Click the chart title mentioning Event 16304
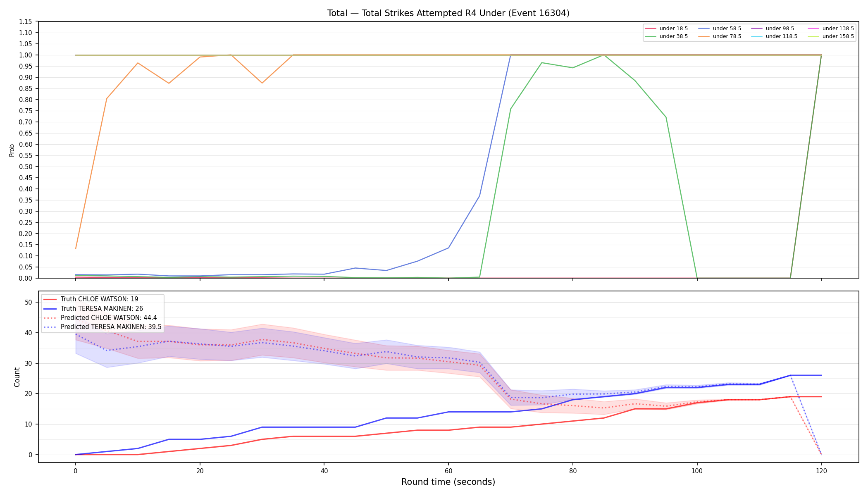Screen dimensions: 868x496 [x=448, y=13]
